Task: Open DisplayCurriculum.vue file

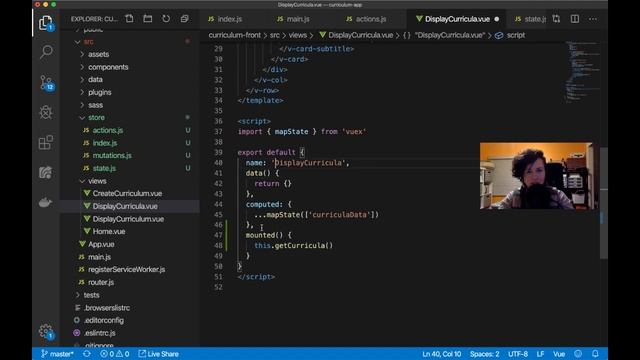Action: (x=128, y=219)
